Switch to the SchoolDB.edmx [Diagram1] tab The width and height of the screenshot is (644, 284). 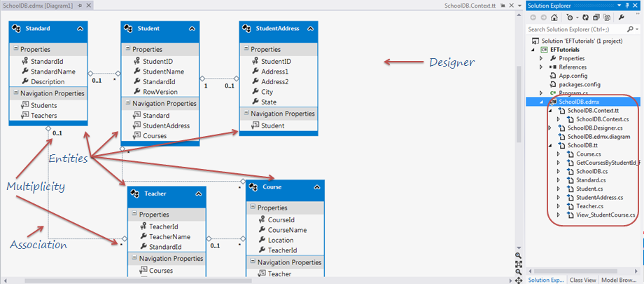[37, 6]
